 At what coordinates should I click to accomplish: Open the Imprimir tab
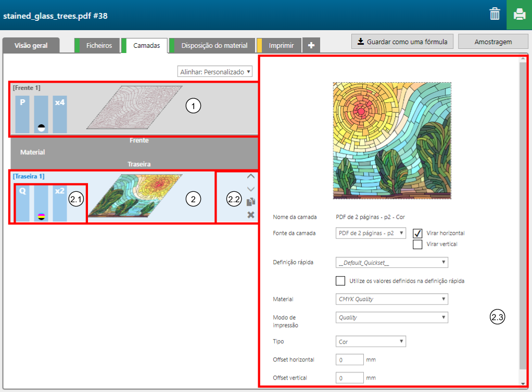pos(279,45)
